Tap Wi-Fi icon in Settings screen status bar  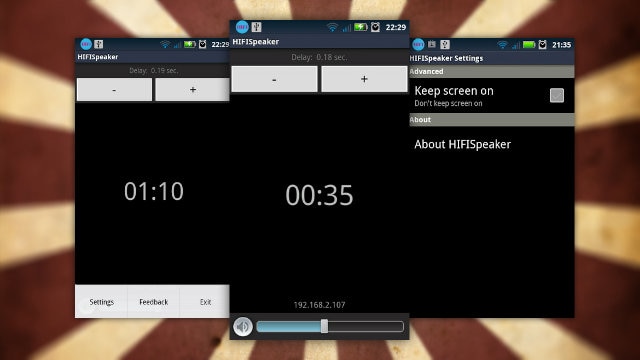coord(502,44)
